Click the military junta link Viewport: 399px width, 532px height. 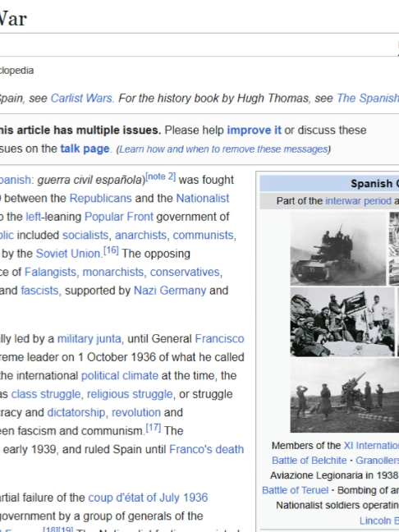tap(89, 338)
